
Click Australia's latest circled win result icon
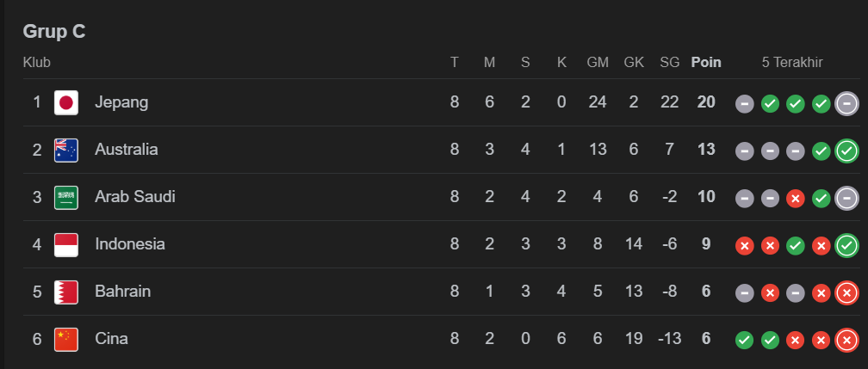[847, 151]
